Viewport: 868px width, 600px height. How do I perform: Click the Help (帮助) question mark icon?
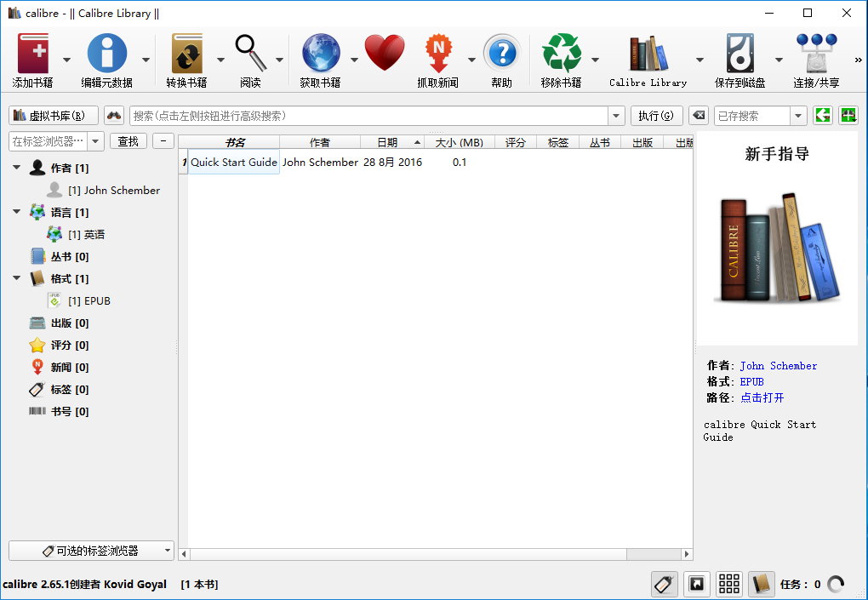click(502, 54)
